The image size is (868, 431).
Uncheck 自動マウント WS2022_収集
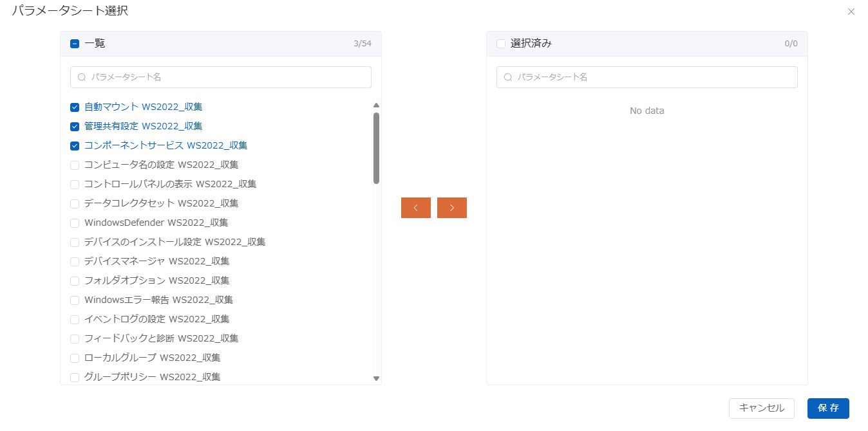point(75,107)
